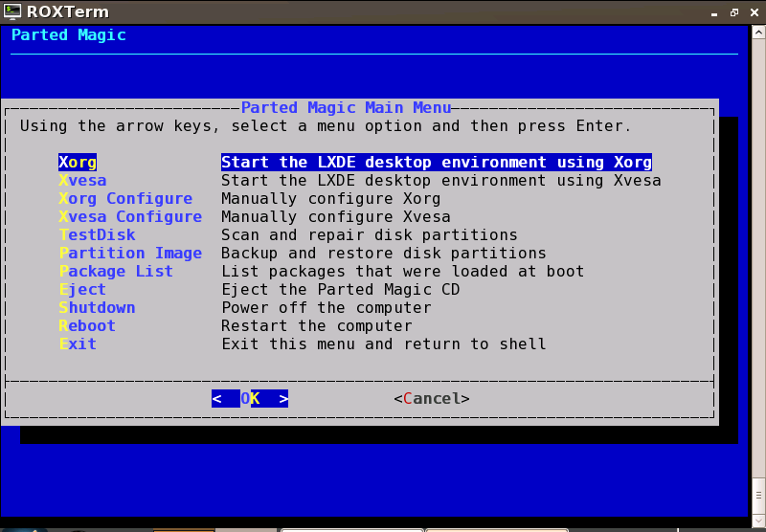Image resolution: width=766 pixels, height=532 pixels.
Task: Click 'Restart the computer' text
Action: 317,325
